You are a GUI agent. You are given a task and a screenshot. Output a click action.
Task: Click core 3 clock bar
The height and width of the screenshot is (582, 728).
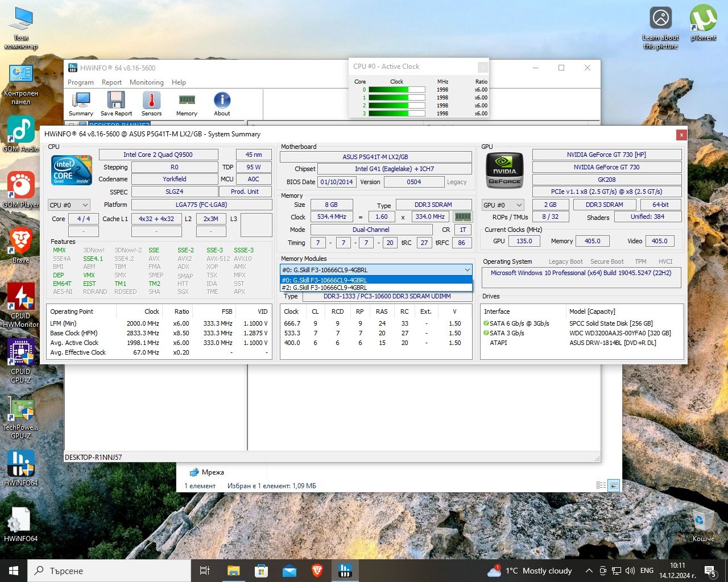click(x=396, y=113)
